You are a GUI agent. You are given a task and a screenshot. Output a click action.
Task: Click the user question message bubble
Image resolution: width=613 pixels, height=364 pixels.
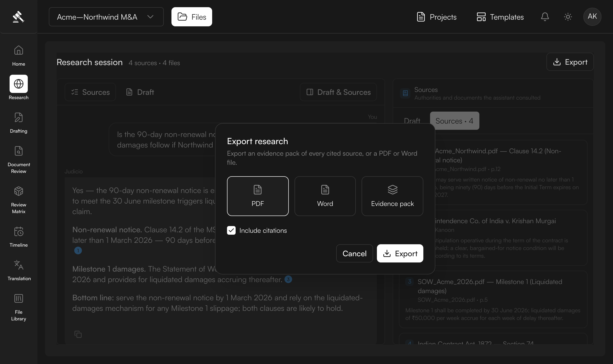(162, 140)
